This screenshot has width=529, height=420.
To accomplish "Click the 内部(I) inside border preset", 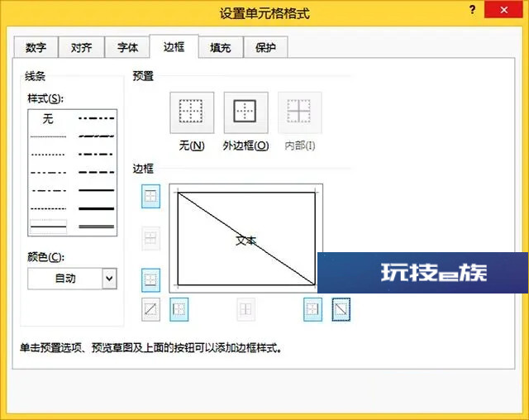I will pyautogui.click(x=299, y=112).
